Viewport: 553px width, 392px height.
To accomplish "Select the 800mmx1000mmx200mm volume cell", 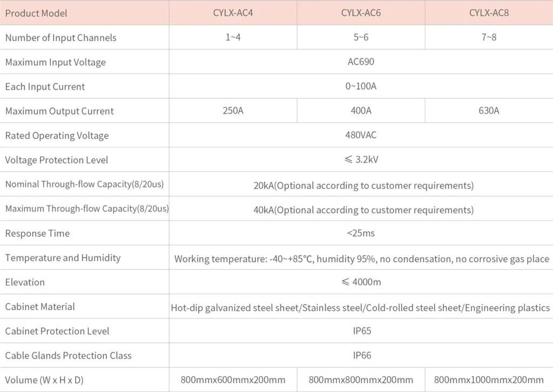I will pyautogui.click(x=489, y=380).
